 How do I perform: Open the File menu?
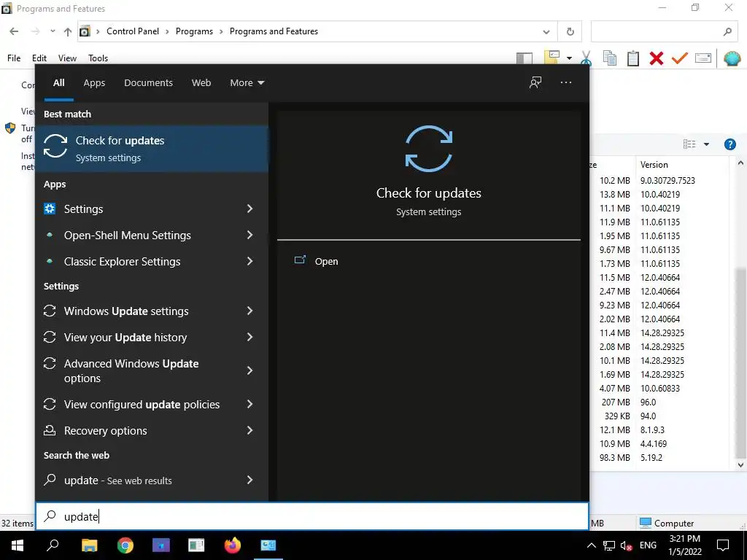(14, 58)
